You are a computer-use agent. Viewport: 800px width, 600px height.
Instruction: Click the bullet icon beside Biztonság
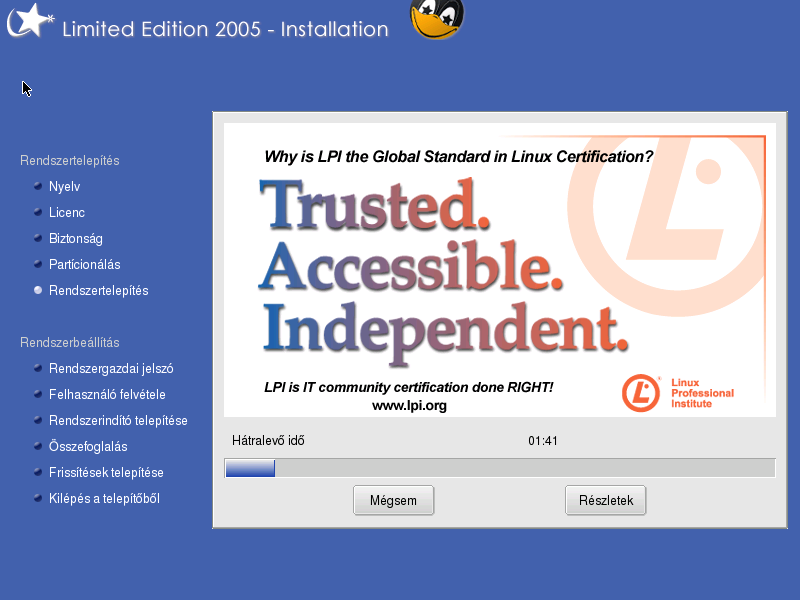tap(38, 238)
